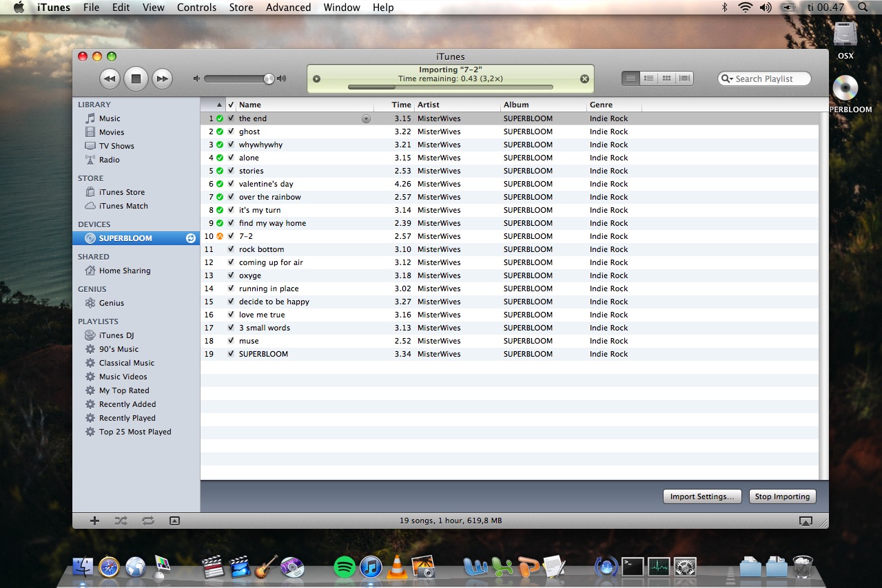Sort by track number column arrow
This screenshot has height=588, width=882.
219,105
